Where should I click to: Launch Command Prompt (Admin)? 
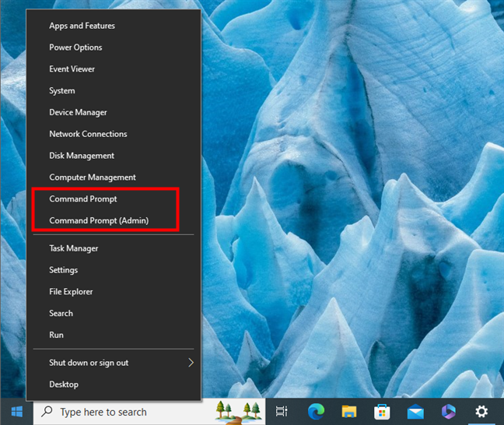pos(114,221)
